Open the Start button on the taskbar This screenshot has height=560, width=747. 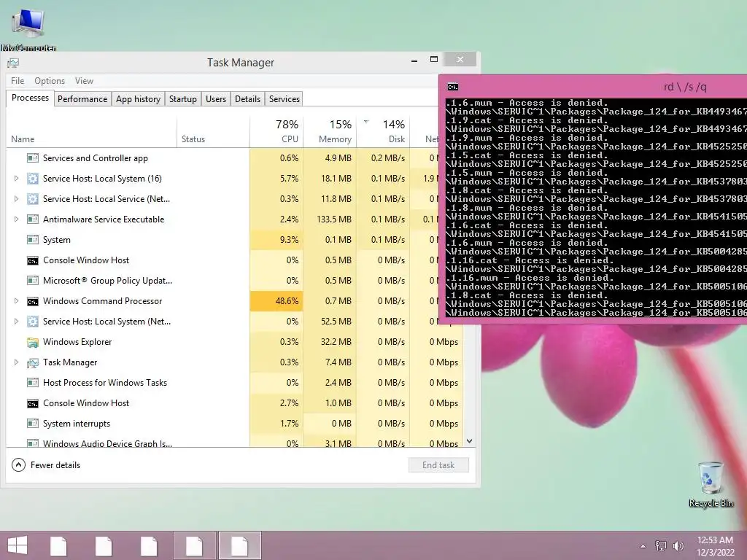pos(18,545)
